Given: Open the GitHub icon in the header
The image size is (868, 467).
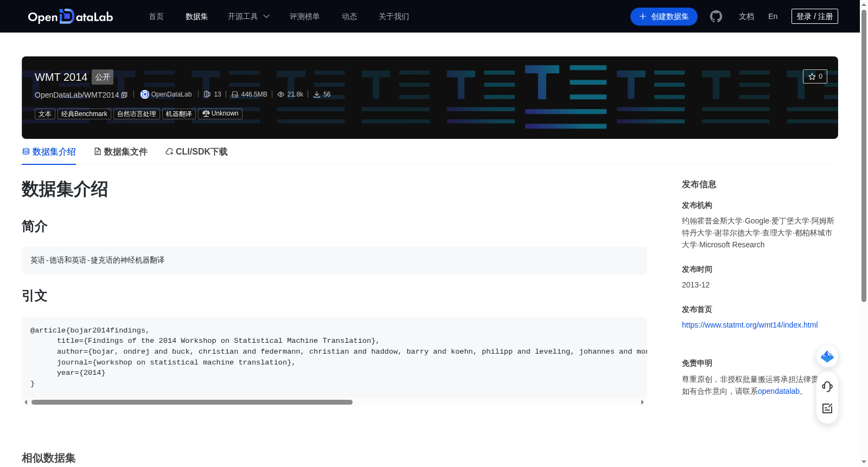Looking at the screenshot, I should pos(716,16).
